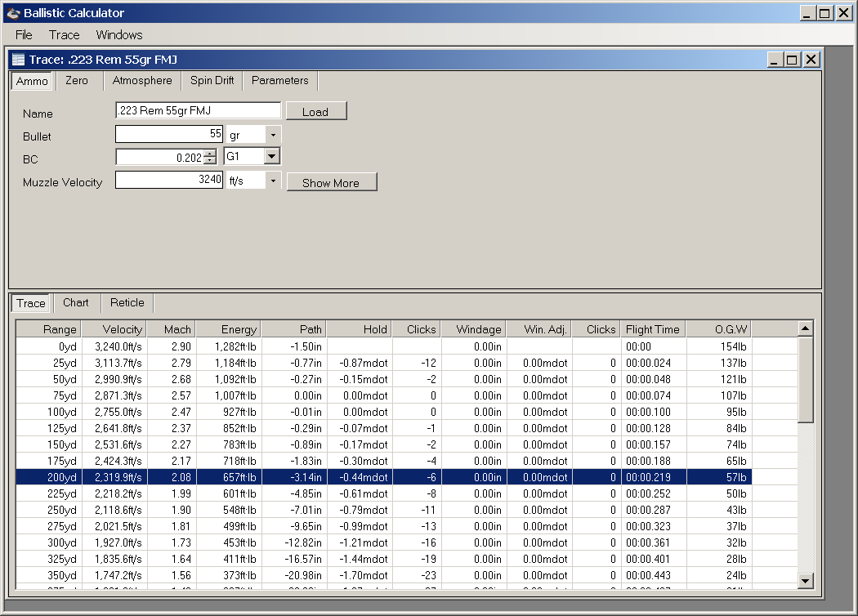The width and height of the screenshot is (858, 616).
Task: Maximize the Trace child window
Action: (x=792, y=59)
